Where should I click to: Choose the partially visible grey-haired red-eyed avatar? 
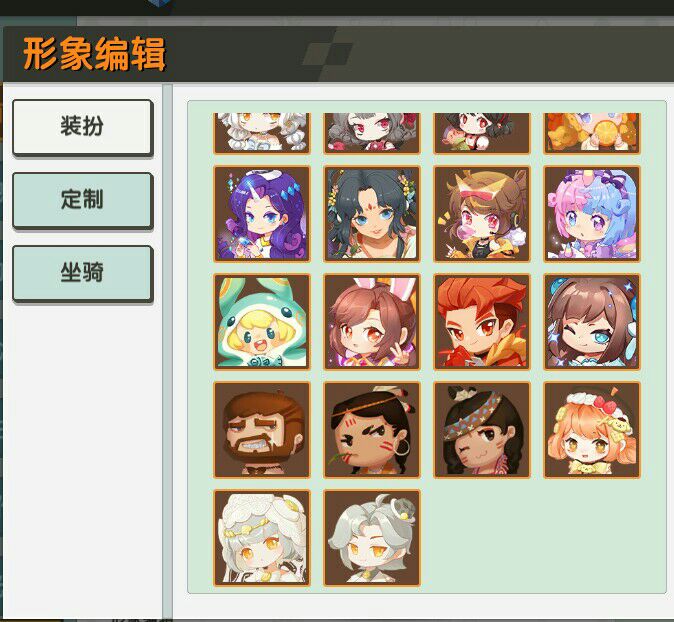[x=372, y=133]
